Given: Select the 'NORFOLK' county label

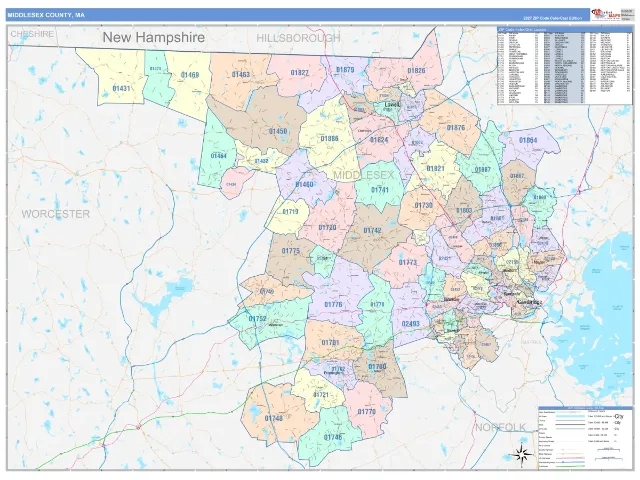Looking at the screenshot, I should pos(500,427).
